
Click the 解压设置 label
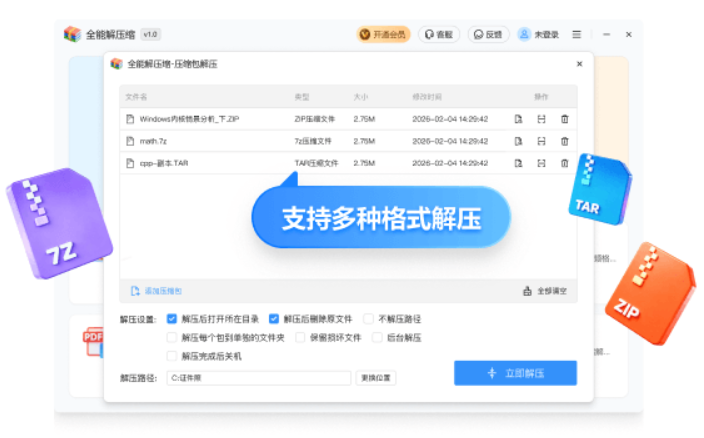point(138,320)
